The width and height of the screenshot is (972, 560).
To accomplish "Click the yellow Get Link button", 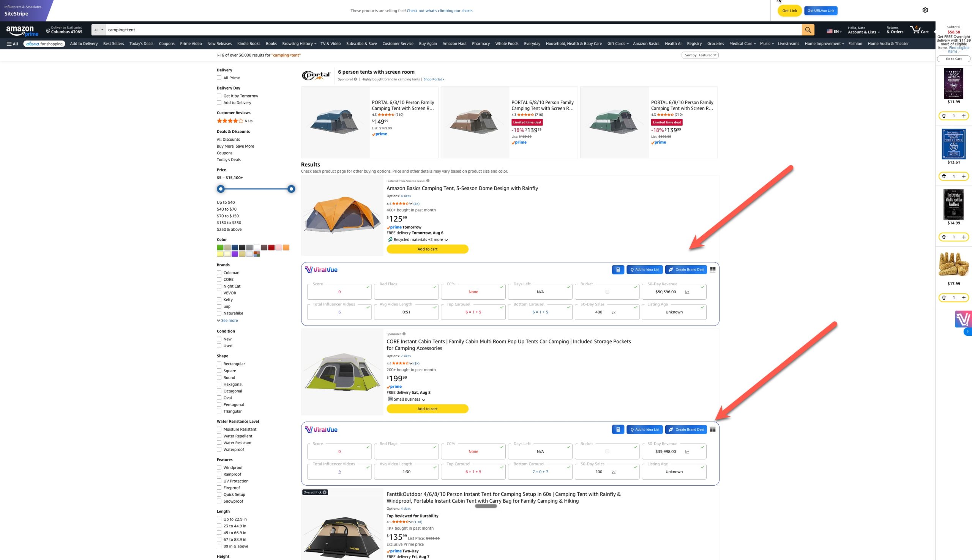I will (x=789, y=11).
